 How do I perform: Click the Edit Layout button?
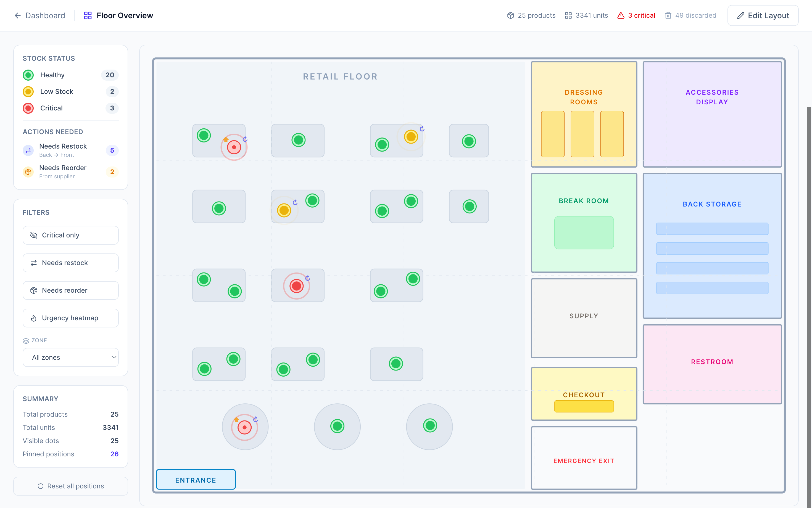click(763, 15)
